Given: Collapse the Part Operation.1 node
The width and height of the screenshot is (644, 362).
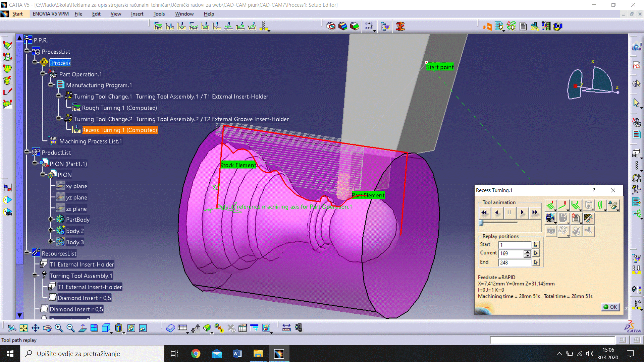Looking at the screenshot, I should click(43, 73).
